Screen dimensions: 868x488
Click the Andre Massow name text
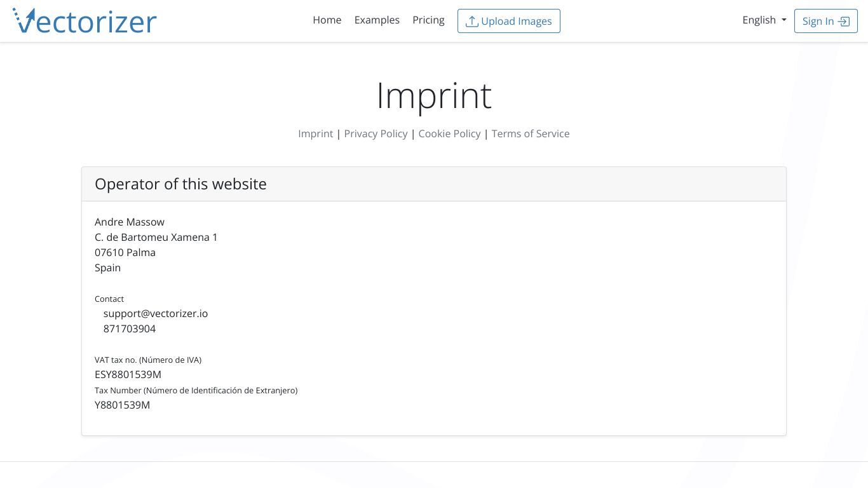point(130,222)
